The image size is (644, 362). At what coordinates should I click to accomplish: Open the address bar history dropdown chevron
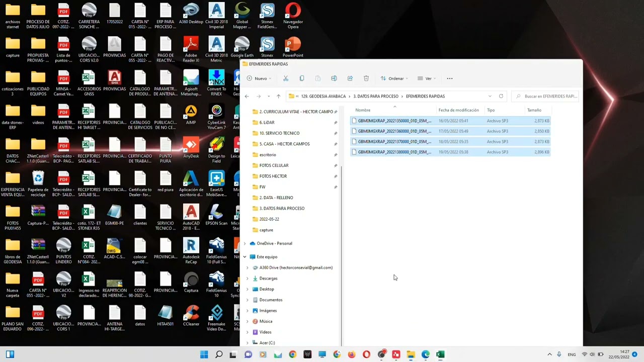pyautogui.click(x=490, y=96)
